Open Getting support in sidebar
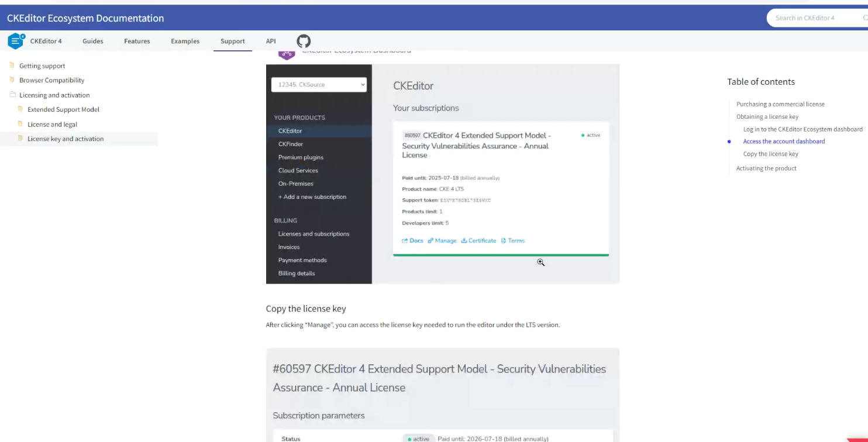Viewport: 868px width, 442px height. [x=42, y=65]
